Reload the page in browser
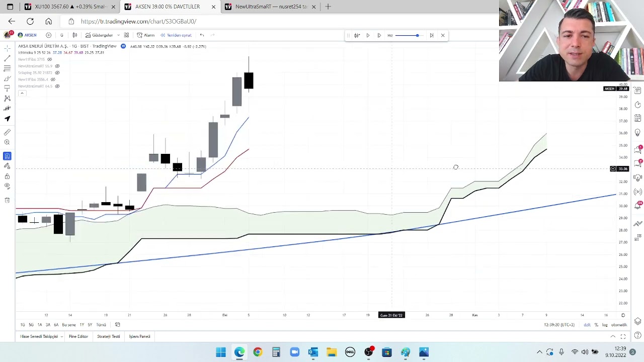This screenshot has height=362, width=644. click(x=30, y=21)
